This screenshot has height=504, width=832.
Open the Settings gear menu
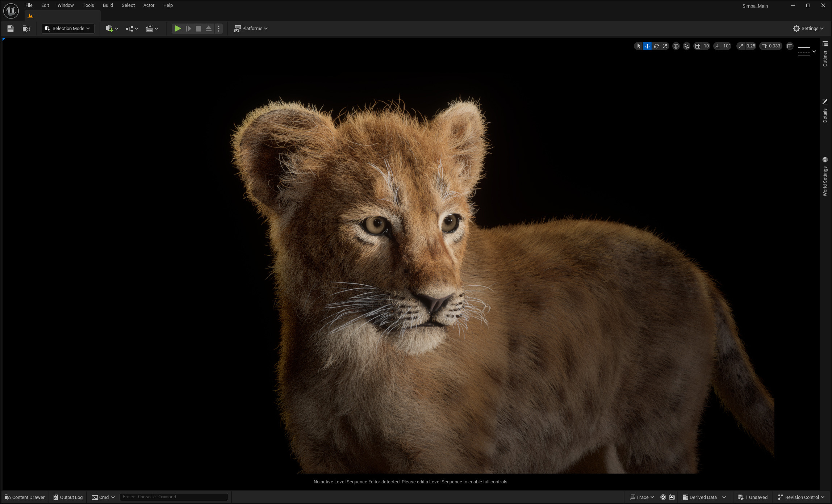[x=808, y=29]
